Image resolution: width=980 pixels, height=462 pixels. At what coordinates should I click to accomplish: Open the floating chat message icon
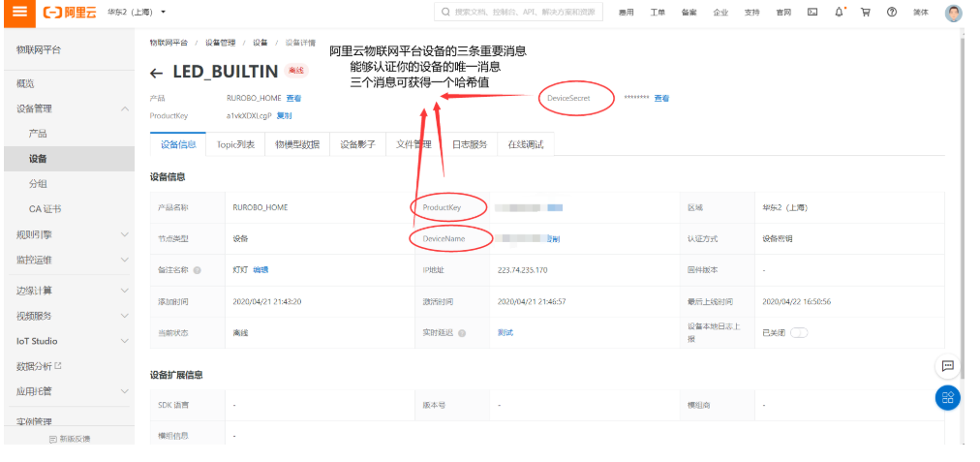(x=947, y=366)
